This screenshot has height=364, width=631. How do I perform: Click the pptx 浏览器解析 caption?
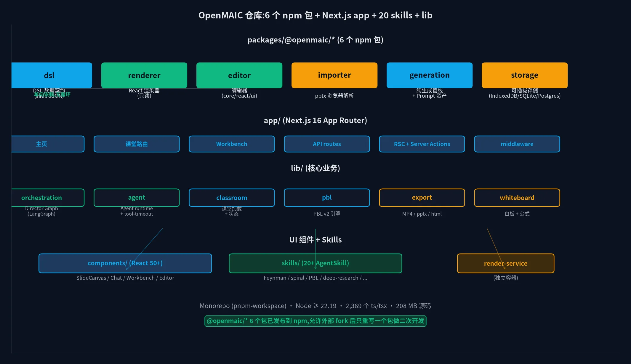(x=334, y=96)
